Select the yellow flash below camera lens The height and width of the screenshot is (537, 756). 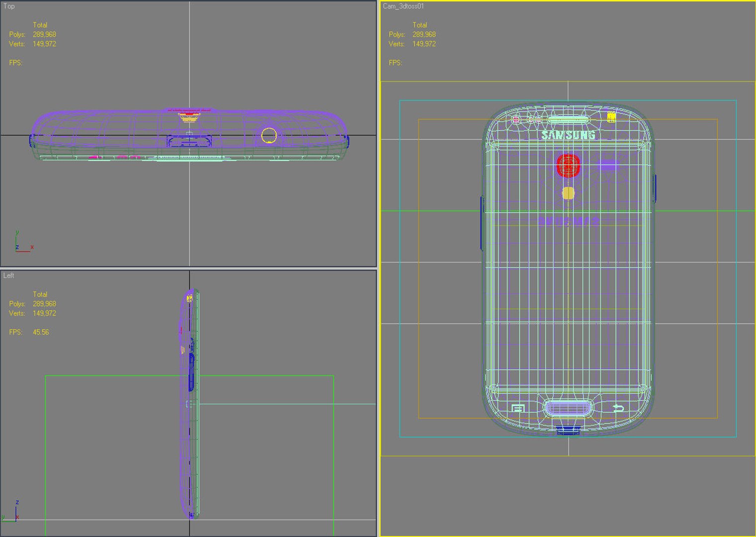[x=568, y=193]
